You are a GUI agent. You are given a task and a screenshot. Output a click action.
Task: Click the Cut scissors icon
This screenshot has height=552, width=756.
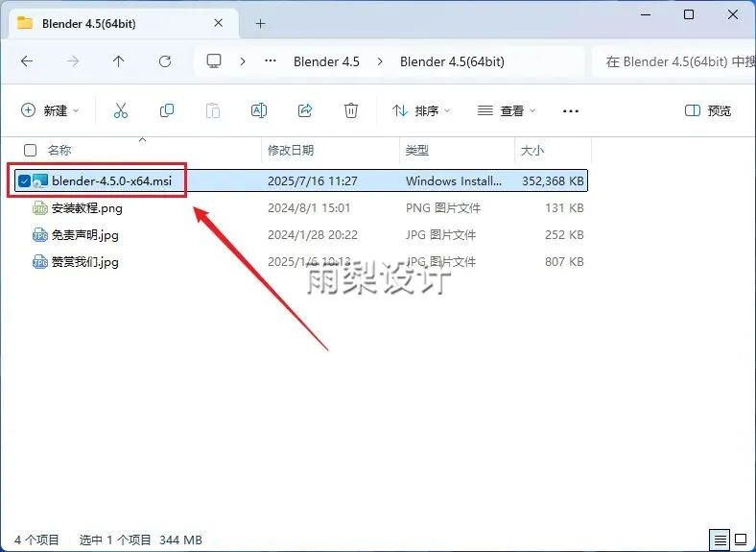121,111
